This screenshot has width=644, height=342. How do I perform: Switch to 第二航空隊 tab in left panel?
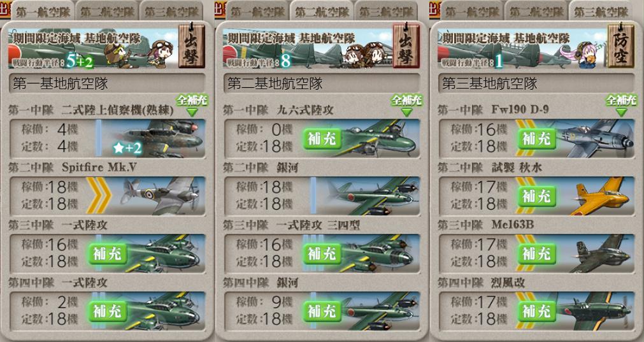(107, 11)
